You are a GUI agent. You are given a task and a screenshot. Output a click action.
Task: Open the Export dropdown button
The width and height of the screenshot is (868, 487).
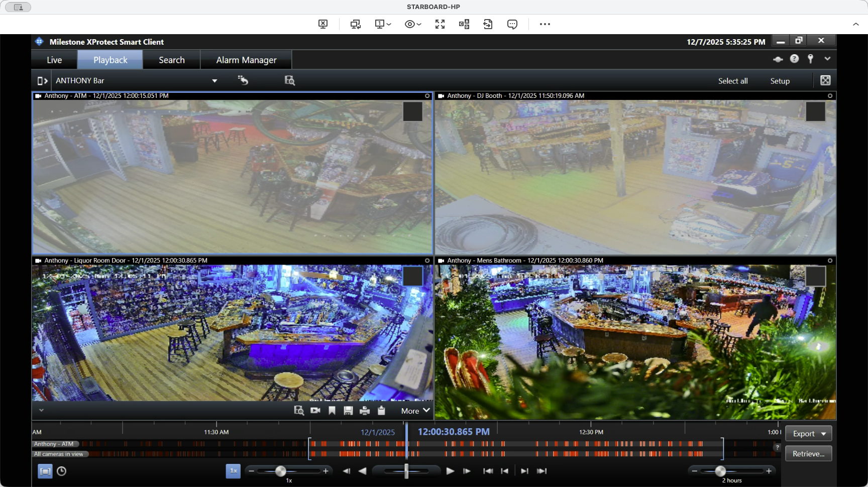tap(809, 434)
